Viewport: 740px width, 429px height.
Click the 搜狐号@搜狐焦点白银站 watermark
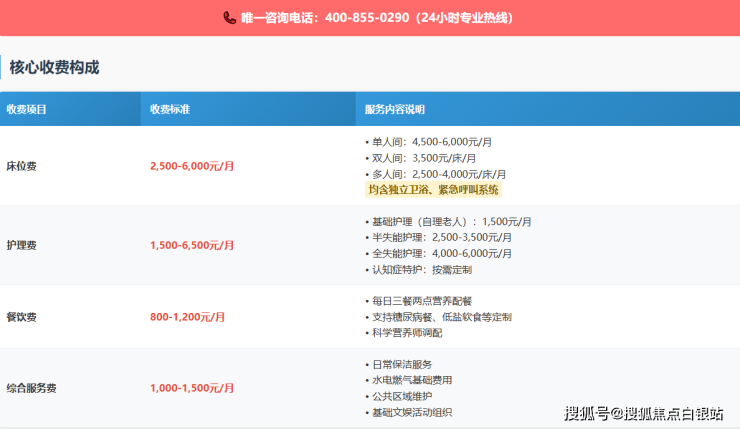coord(643,413)
